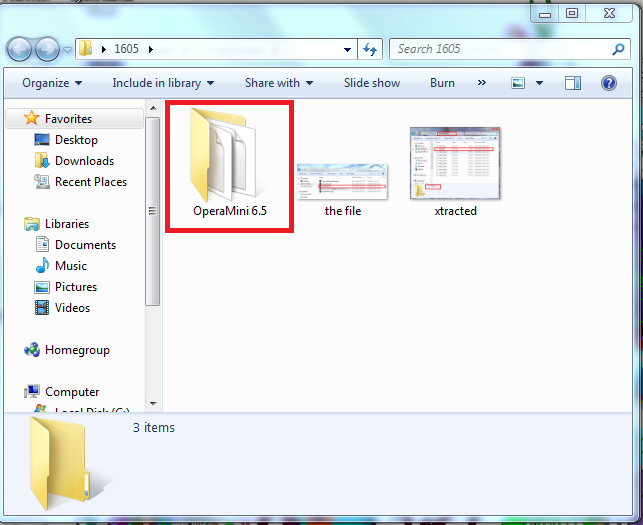Click the navigation pane scroll up arrow
The image size is (643, 525).
click(x=153, y=108)
